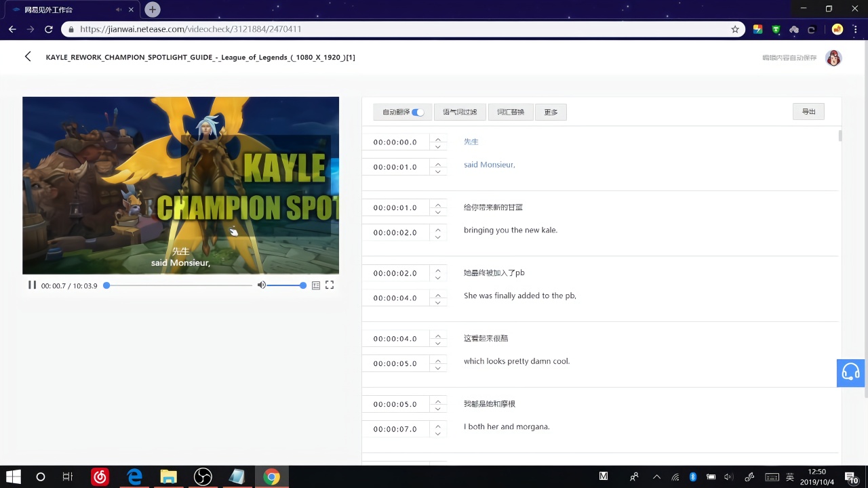Mute the video volume speaker icon
This screenshot has width=868, height=488.
point(261,285)
